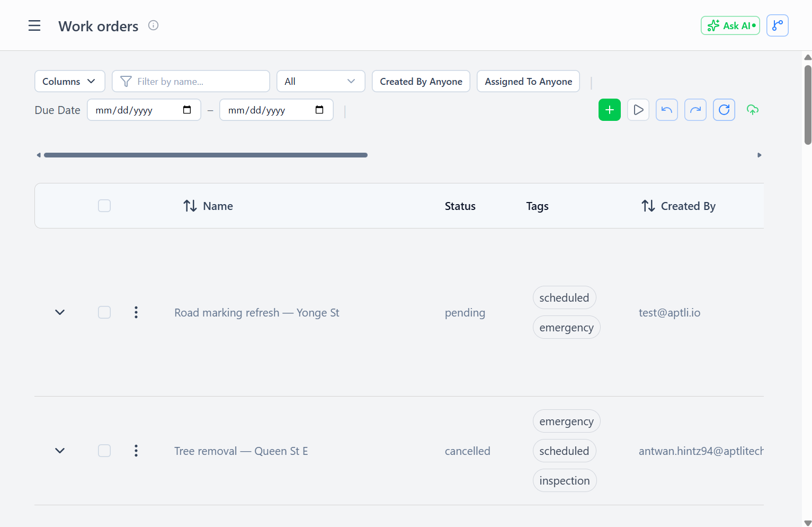Click the vertical page scrollbar thumb
Image resolution: width=812 pixels, height=527 pixels.
point(808,104)
